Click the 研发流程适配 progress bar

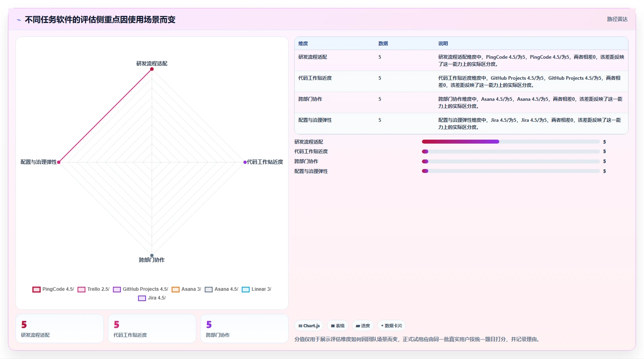click(x=511, y=142)
